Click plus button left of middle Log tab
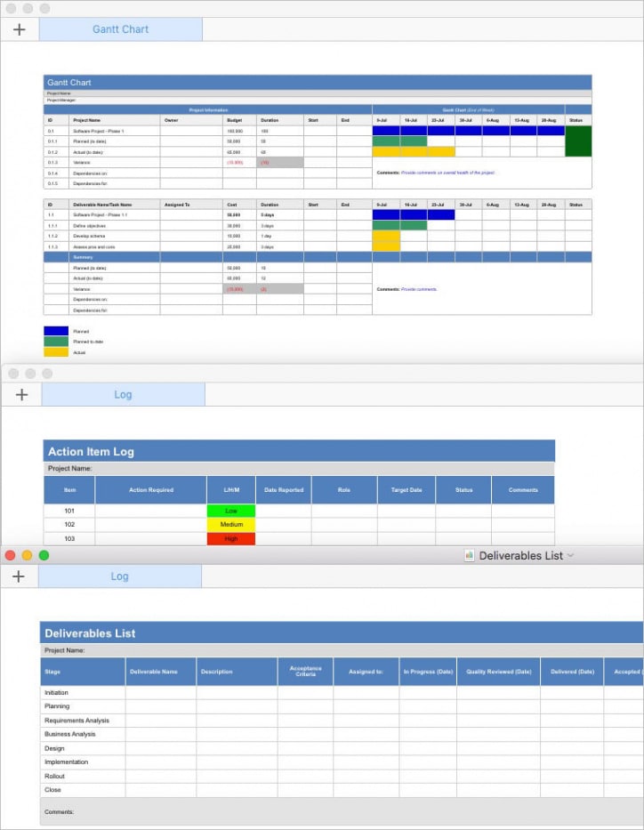 point(21,395)
